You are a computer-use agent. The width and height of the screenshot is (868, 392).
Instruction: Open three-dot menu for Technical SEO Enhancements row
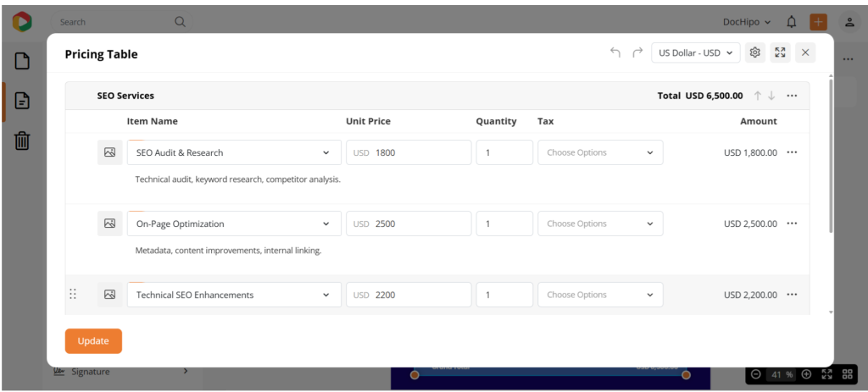[792, 295]
